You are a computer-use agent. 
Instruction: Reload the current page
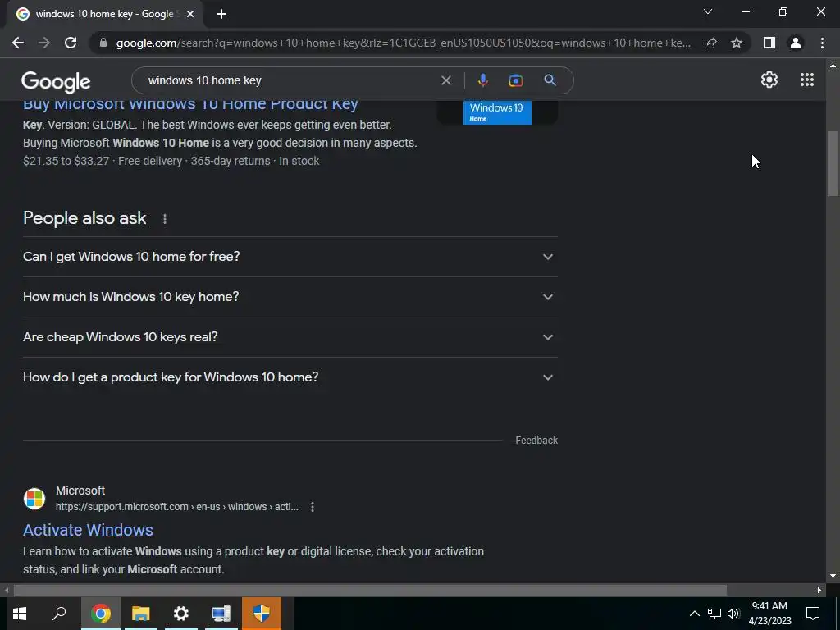coord(71,43)
